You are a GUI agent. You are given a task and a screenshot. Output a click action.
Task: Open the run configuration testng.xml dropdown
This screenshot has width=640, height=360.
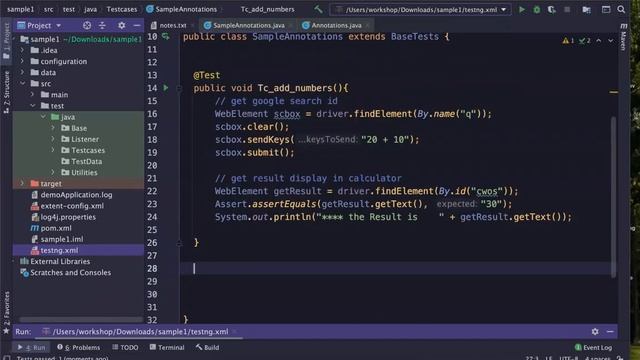421,9
